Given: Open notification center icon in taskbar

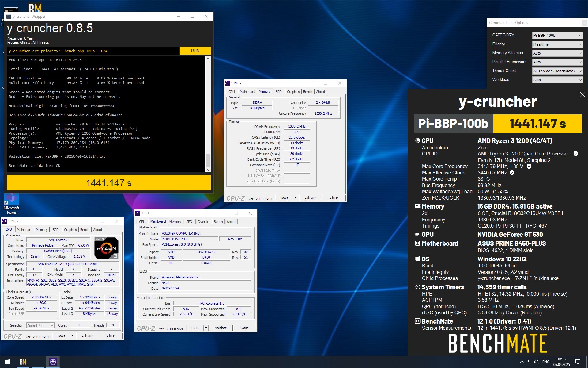Looking at the screenshot, I should [578, 362].
